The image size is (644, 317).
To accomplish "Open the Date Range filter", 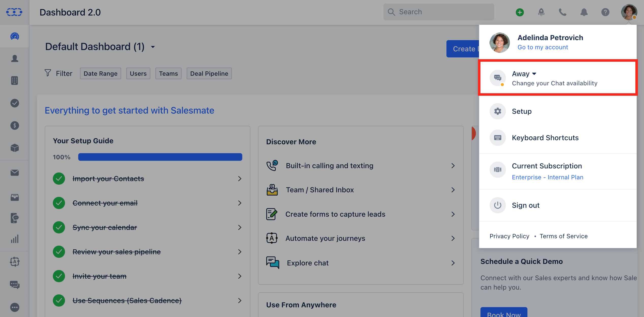I will click(101, 73).
